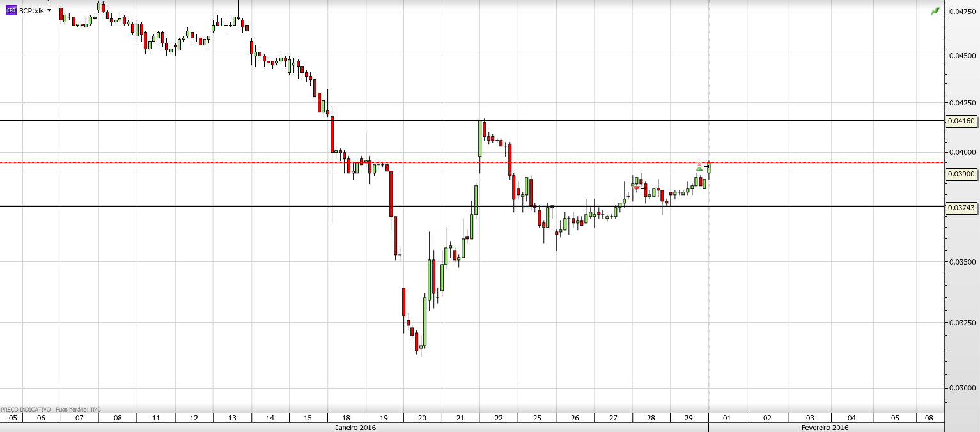The image size is (980, 432).
Task: Select the green buy triangle marker
Action: coord(699,168)
